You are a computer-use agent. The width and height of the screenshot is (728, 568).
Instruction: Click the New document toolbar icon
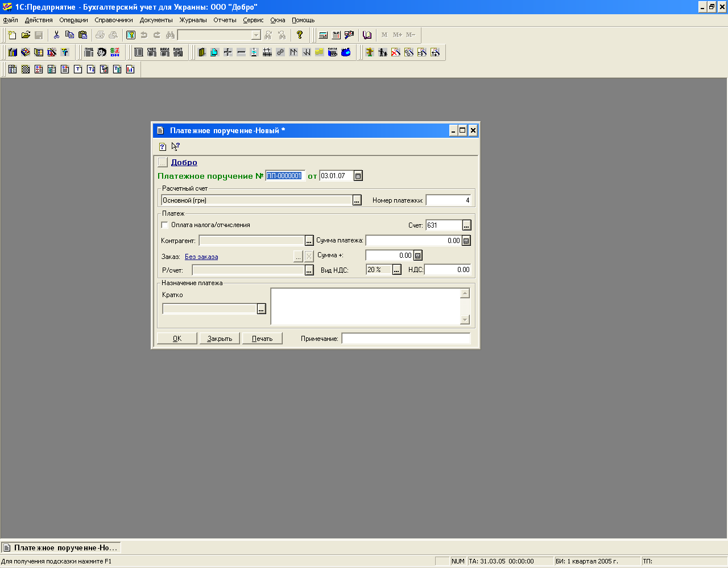(x=13, y=35)
